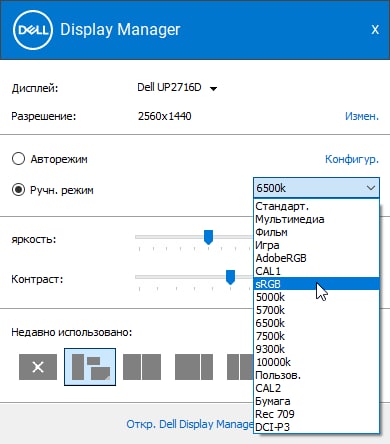Select Игра from the preset list

pos(316,245)
